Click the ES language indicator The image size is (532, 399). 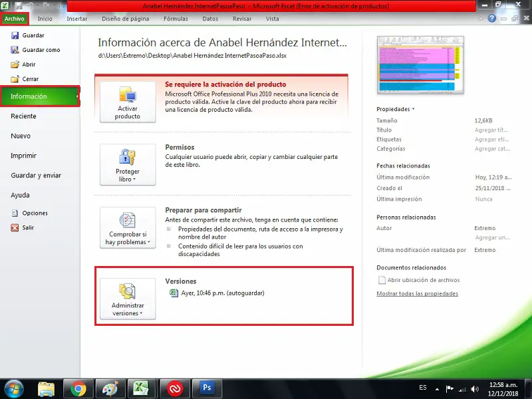coord(423,388)
